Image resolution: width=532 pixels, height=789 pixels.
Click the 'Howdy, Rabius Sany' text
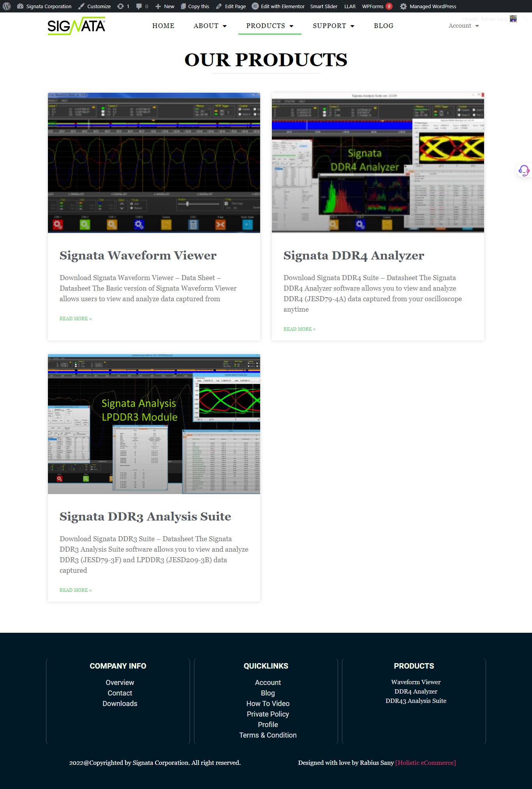coord(485,19)
